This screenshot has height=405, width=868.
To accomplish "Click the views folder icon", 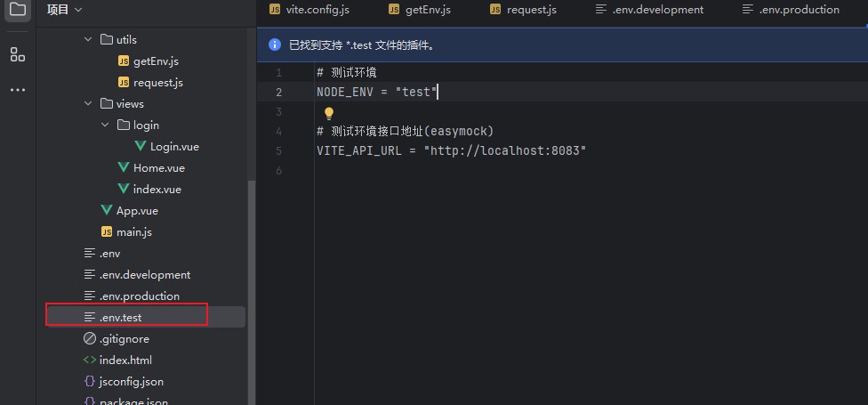I will point(107,103).
